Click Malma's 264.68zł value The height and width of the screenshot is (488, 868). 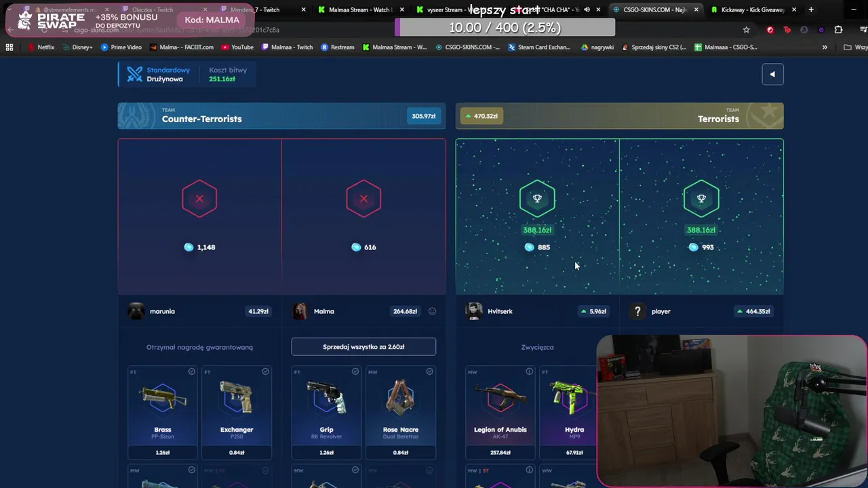tap(405, 311)
